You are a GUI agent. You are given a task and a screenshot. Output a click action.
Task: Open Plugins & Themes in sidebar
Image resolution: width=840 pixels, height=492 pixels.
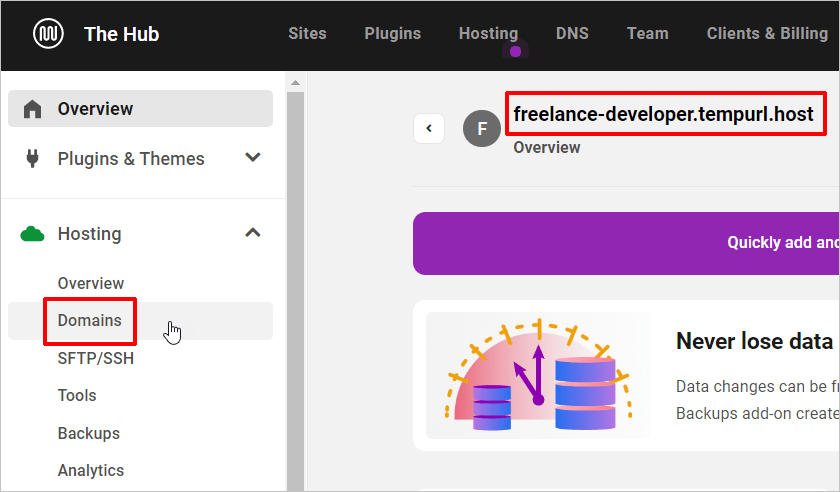131,159
